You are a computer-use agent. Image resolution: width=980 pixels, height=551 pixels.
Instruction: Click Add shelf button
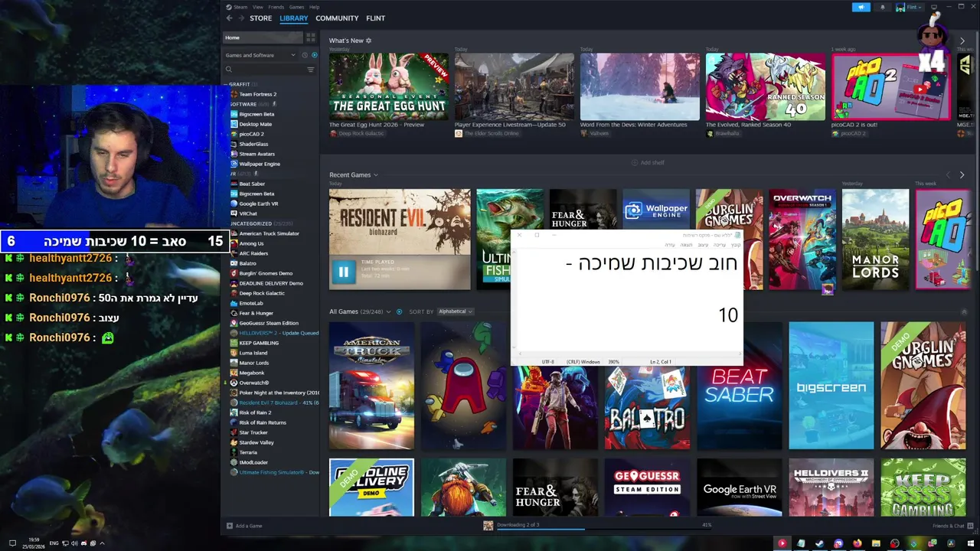(648, 162)
